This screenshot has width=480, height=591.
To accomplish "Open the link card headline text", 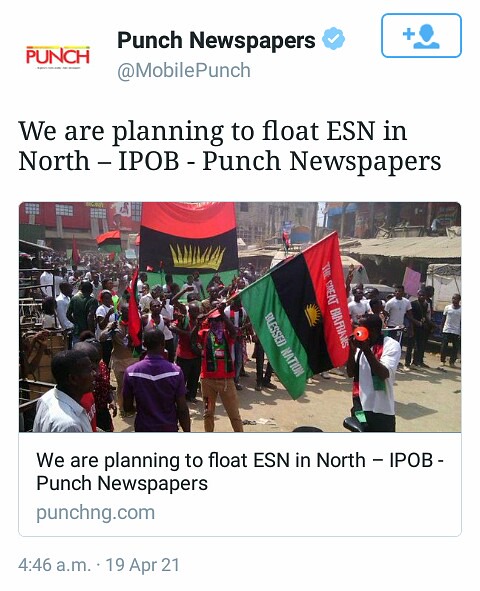I will [240, 472].
